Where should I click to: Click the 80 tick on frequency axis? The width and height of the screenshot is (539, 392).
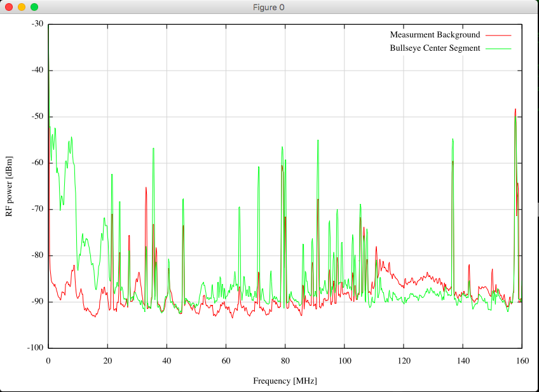pyautogui.click(x=285, y=360)
